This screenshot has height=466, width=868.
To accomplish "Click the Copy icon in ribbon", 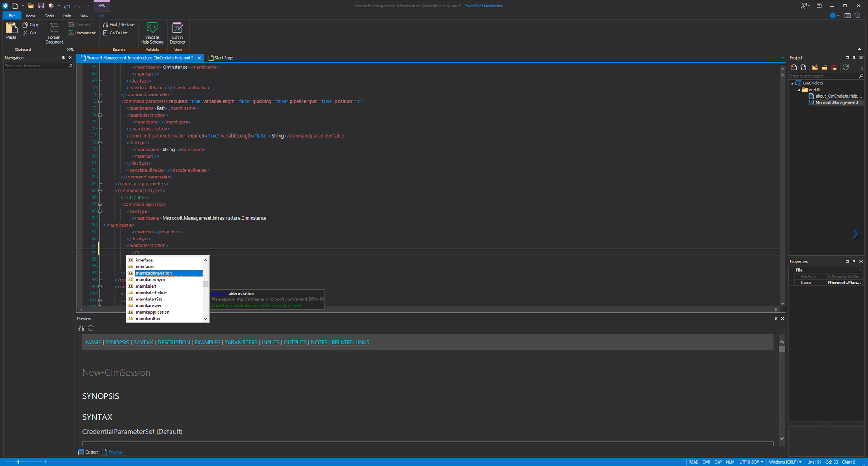I will tap(26, 25).
